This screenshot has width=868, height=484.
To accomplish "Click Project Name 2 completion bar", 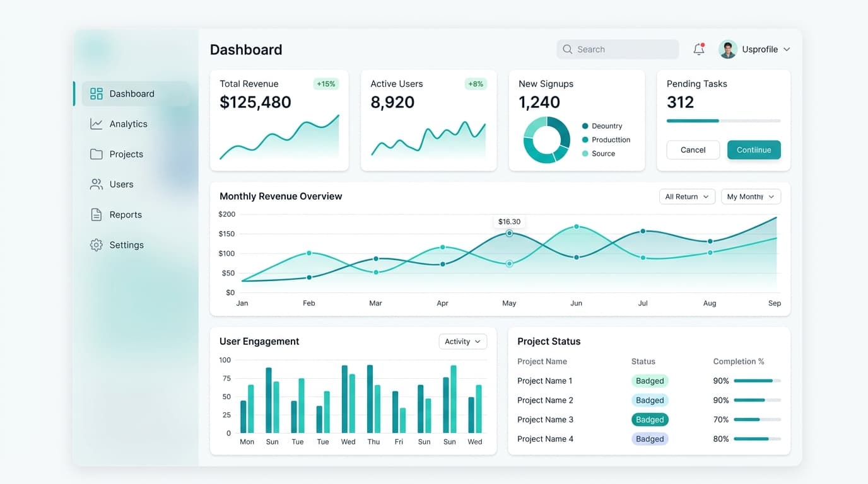I will [x=757, y=400].
